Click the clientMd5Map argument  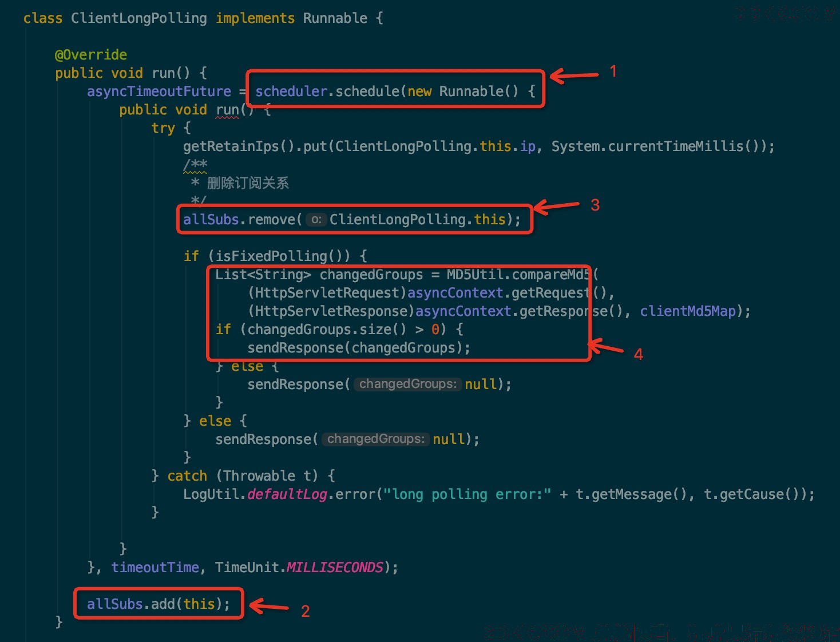pos(688,311)
